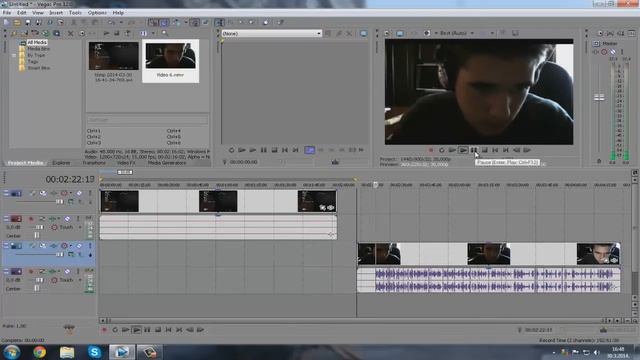
Task: Click Stop in the trimmer window
Action: (x=274, y=150)
